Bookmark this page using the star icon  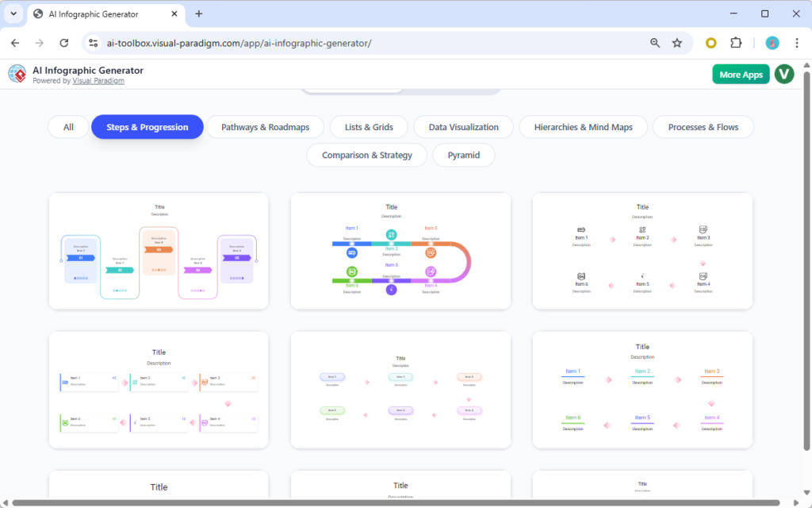(678, 43)
